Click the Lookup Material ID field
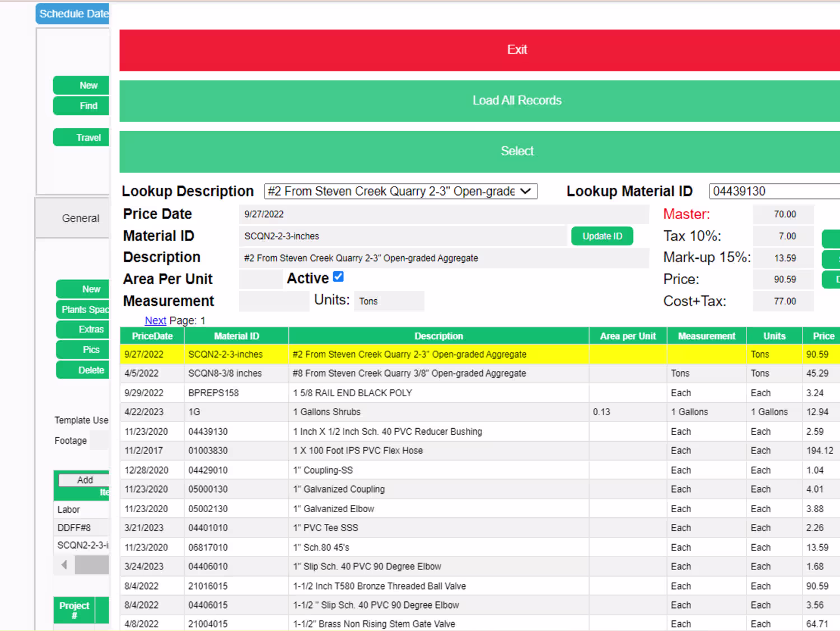The image size is (840, 631). pos(774,192)
